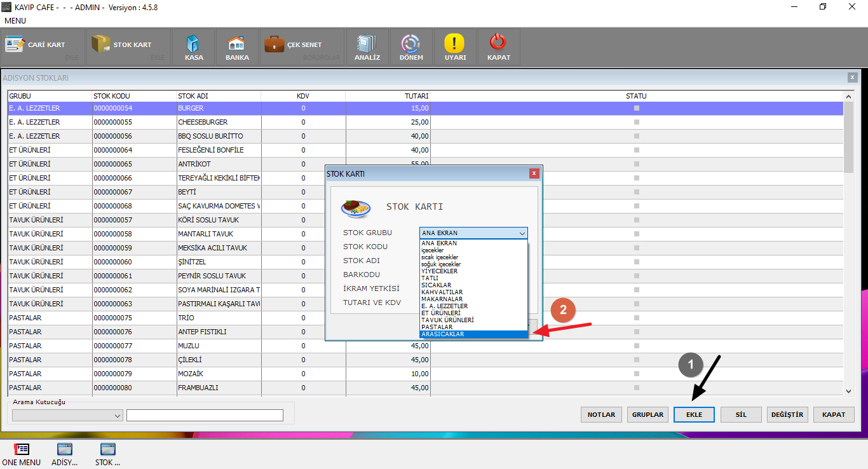Open the MENU menu
Screen dimensions: 868x469
(x=15, y=20)
